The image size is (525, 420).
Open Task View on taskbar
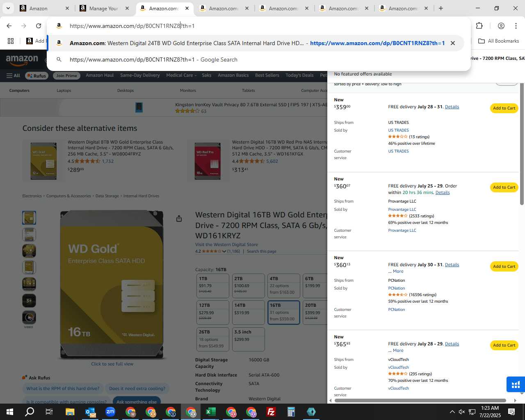point(49,412)
